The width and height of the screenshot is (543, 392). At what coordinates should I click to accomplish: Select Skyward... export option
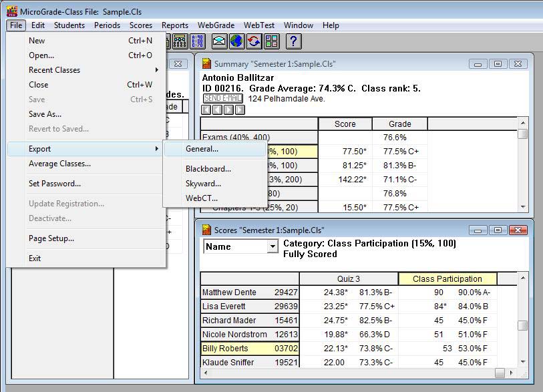pyautogui.click(x=214, y=184)
